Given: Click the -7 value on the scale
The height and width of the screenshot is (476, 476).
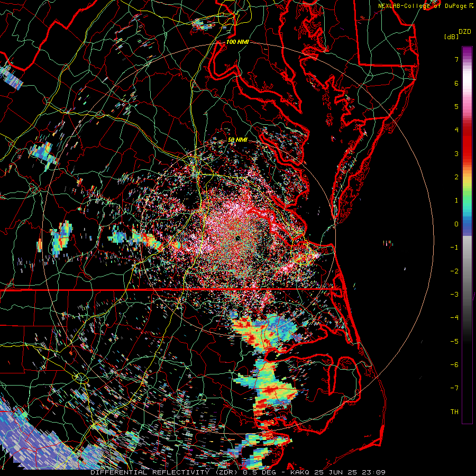Looking at the screenshot, I should [x=454, y=388].
